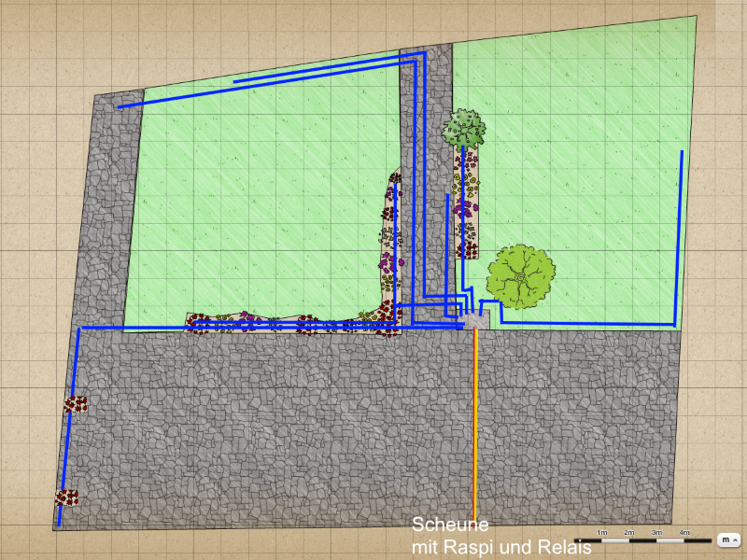Select the lower red flower patch on the left path
Screen dimensions: 747x560
pyautogui.click(x=66, y=498)
